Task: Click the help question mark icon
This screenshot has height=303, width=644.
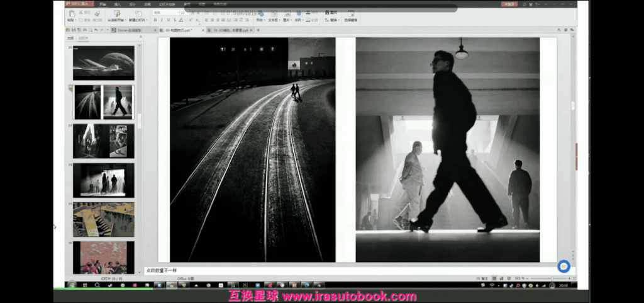Action: 536,4
